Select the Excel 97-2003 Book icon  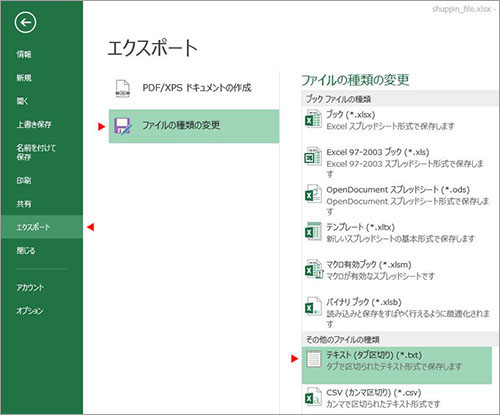tap(313, 157)
